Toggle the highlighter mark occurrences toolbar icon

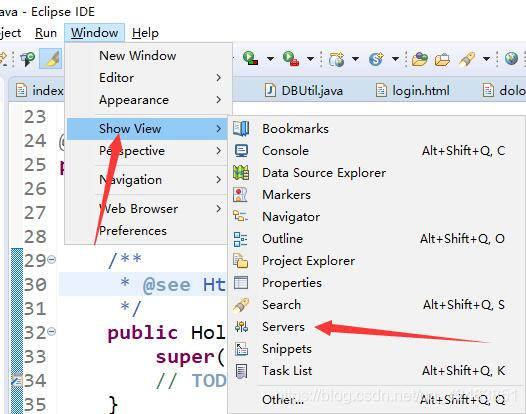(51, 59)
